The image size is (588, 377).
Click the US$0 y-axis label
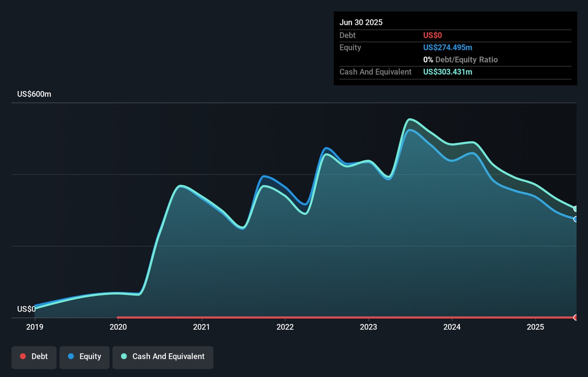coord(26,309)
